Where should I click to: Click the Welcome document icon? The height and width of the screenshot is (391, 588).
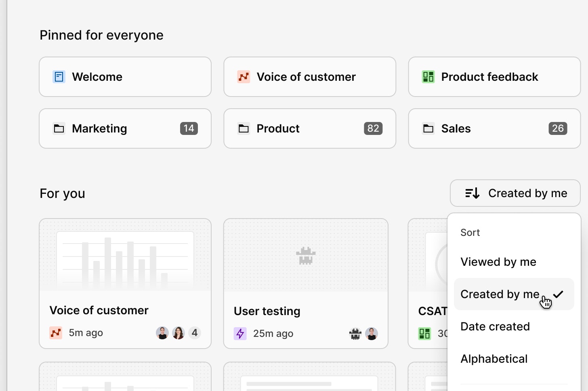[x=59, y=77]
